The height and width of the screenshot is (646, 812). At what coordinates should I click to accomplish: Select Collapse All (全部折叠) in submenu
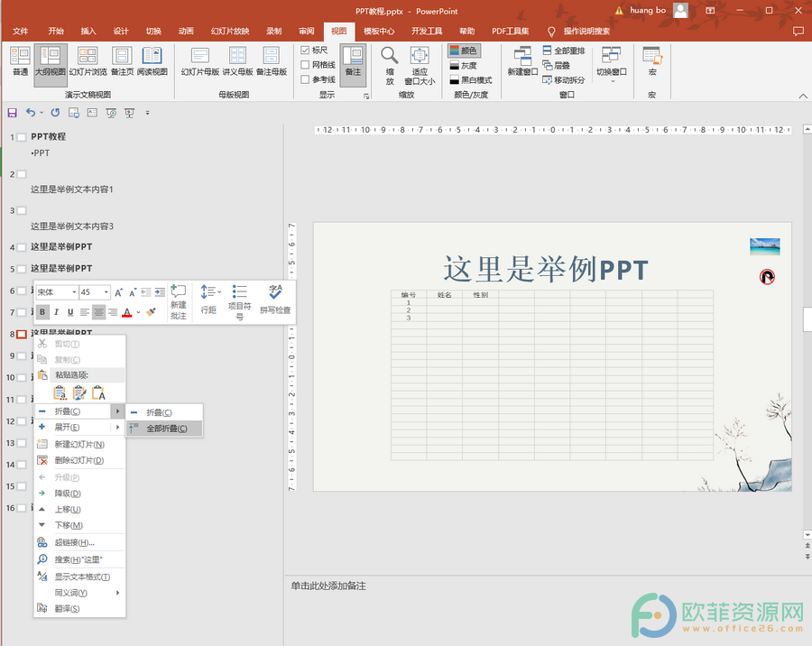(x=164, y=429)
